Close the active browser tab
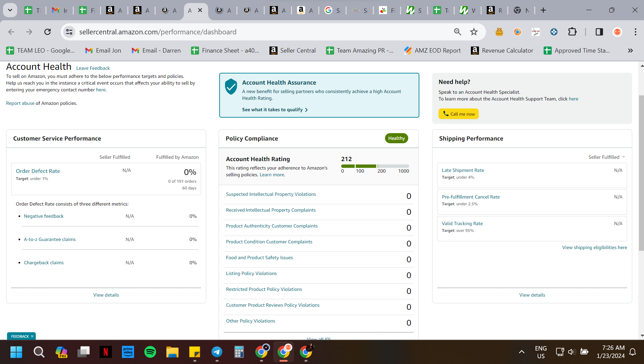This screenshot has height=364, width=644. (x=200, y=10)
